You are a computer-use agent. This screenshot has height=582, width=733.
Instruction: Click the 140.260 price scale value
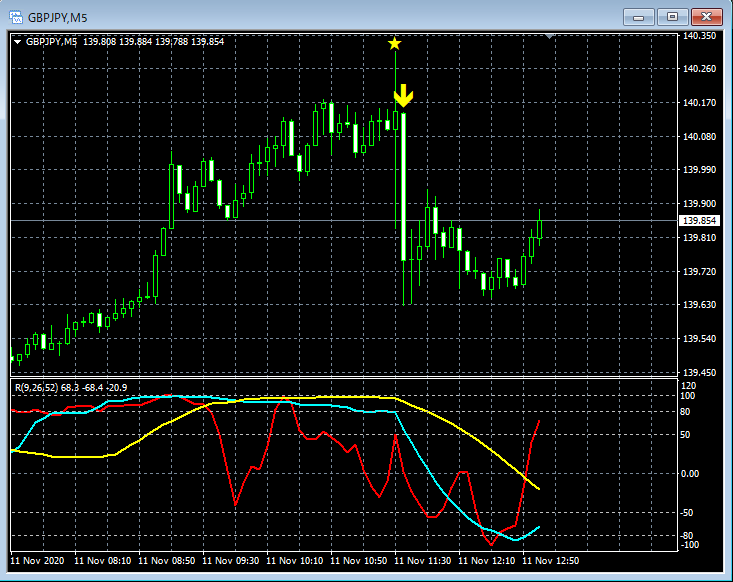(699, 69)
